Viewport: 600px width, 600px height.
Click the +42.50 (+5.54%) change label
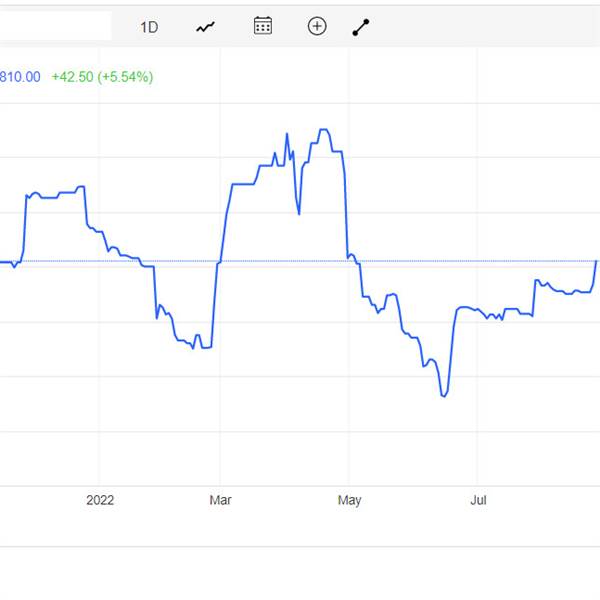click(x=103, y=77)
